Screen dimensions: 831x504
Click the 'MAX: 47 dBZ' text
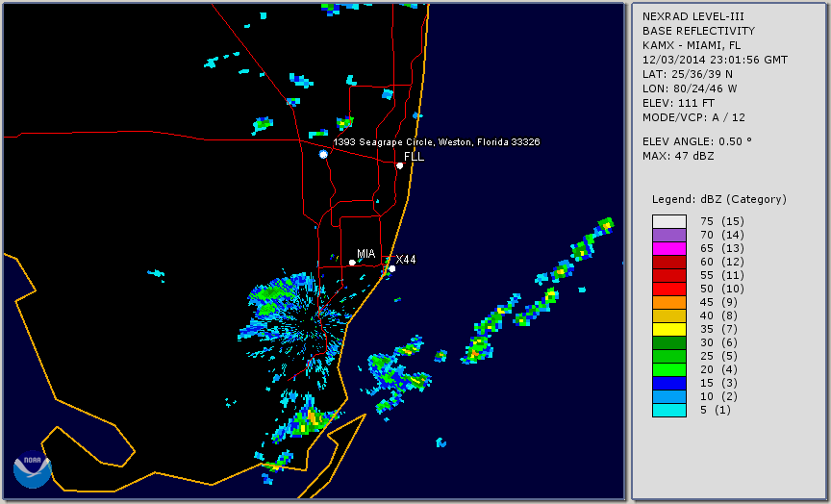[x=678, y=156]
